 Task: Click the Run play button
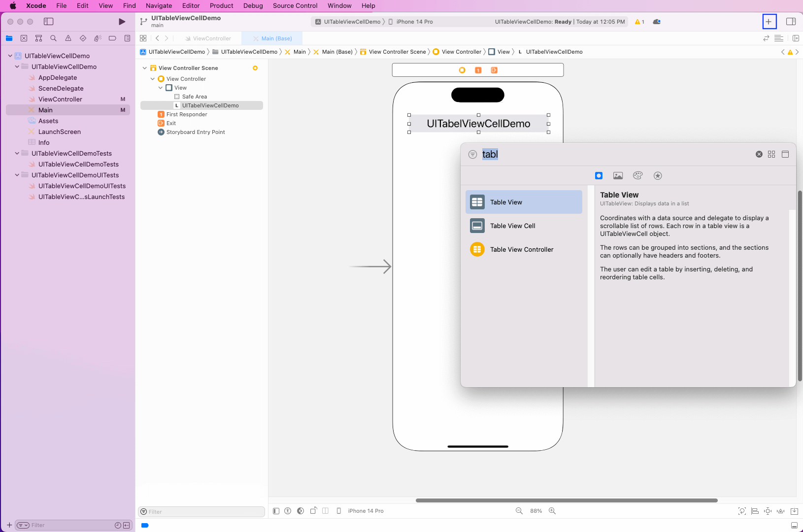click(x=122, y=22)
